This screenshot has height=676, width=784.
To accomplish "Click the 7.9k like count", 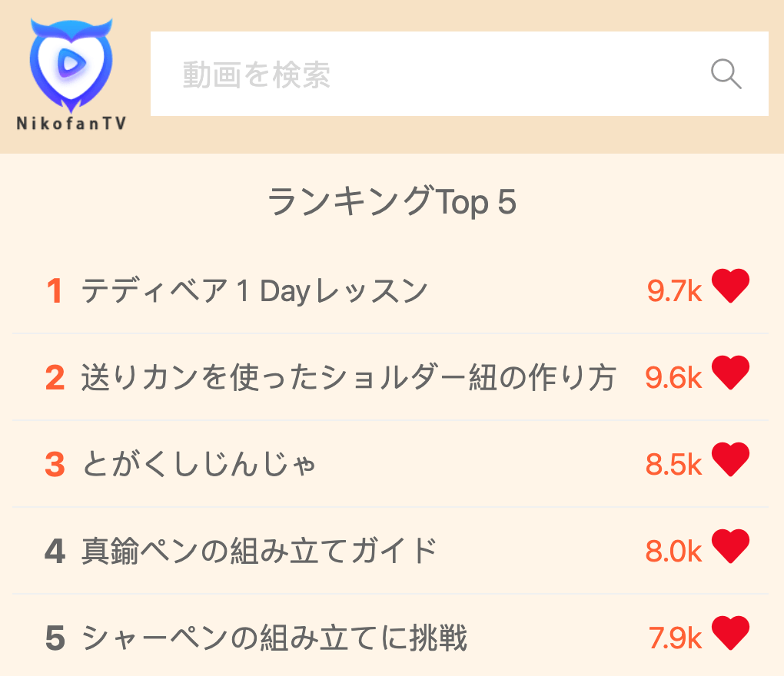I will click(x=675, y=638).
